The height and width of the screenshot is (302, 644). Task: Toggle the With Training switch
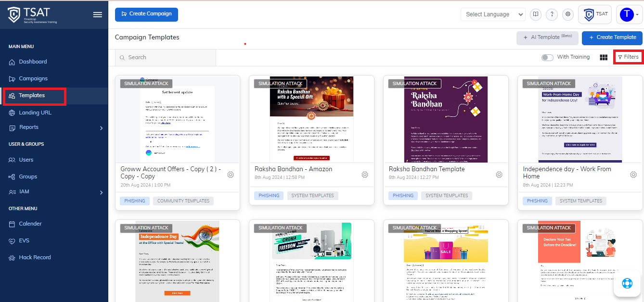coord(547,57)
